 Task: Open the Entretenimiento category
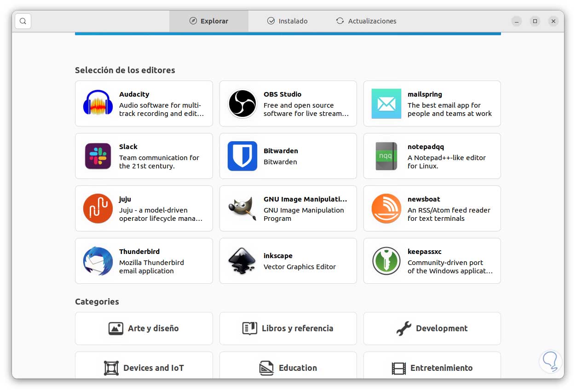[432, 365]
